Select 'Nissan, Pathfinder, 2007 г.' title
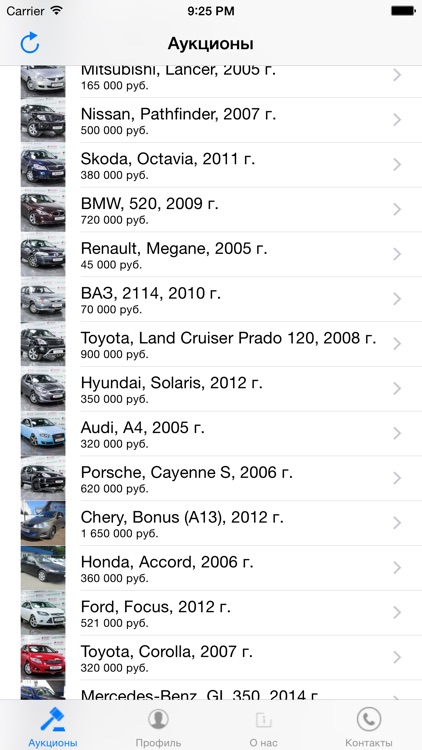This screenshot has height=750, width=422. (178, 114)
